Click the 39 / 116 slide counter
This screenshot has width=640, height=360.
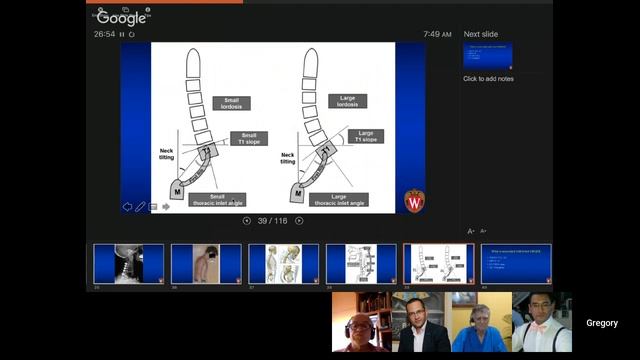coord(272,221)
